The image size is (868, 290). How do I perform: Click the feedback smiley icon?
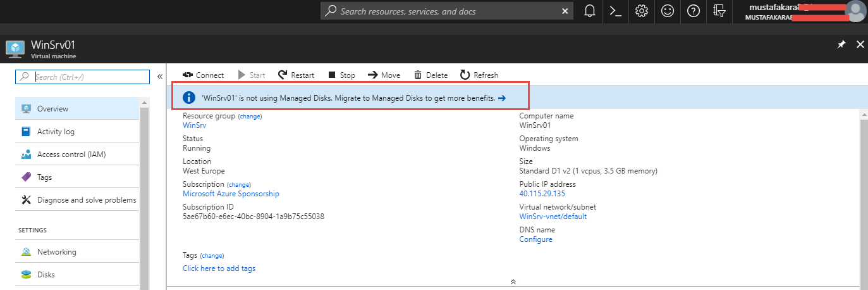[668, 11]
